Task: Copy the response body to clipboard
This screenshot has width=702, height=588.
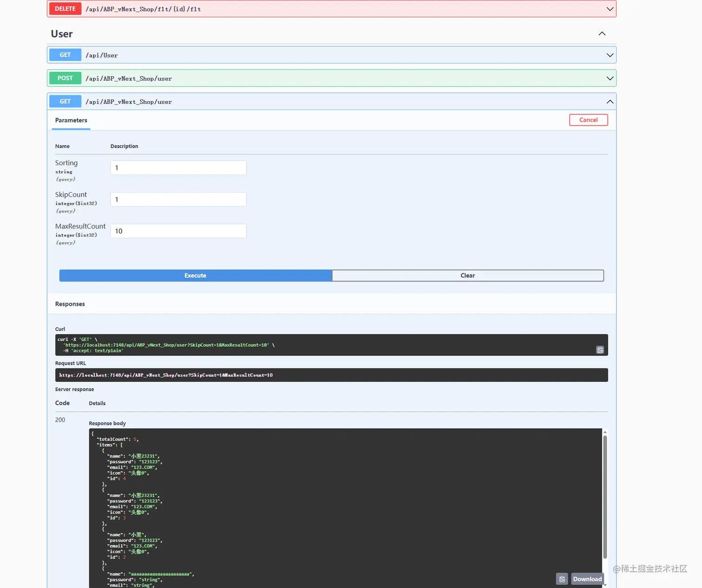Action: (x=562, y=579)
